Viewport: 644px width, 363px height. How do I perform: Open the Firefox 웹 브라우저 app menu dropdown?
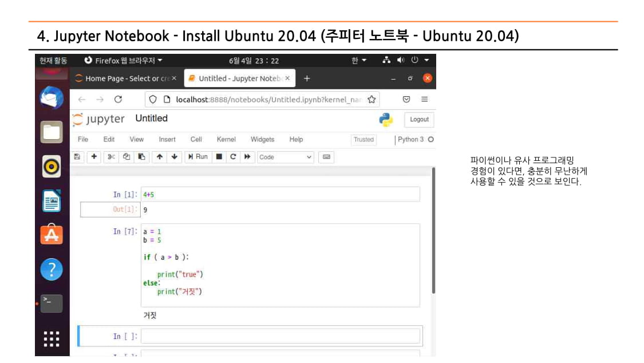coord(123,61)
